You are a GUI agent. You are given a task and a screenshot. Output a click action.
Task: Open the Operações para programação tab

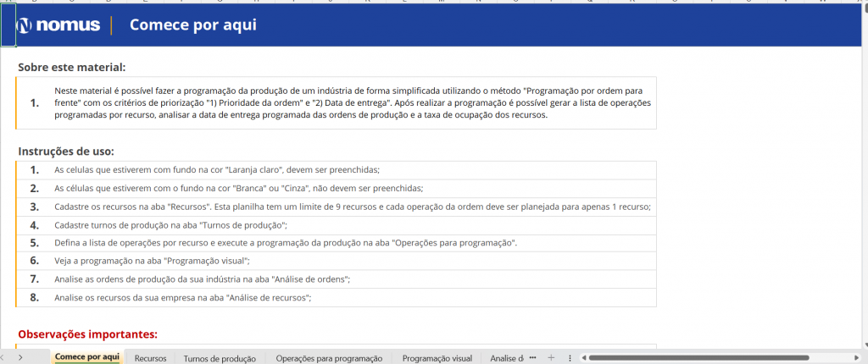tap(329, 358)
